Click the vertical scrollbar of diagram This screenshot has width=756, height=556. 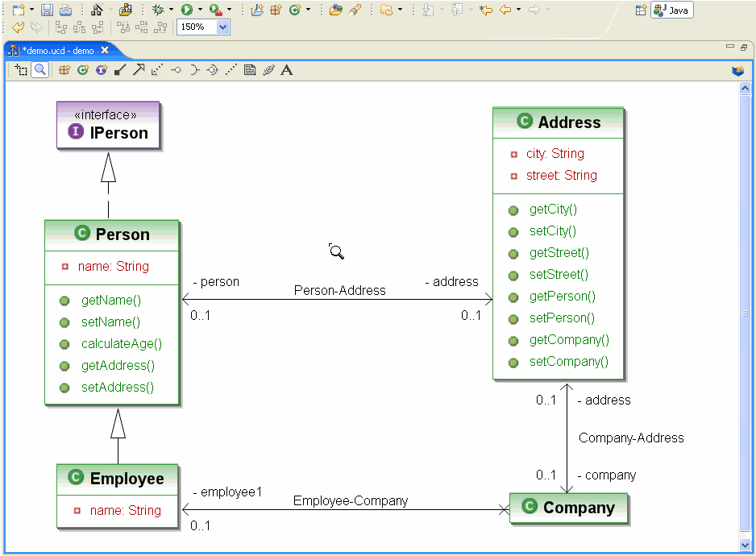(x=745, y=314)
